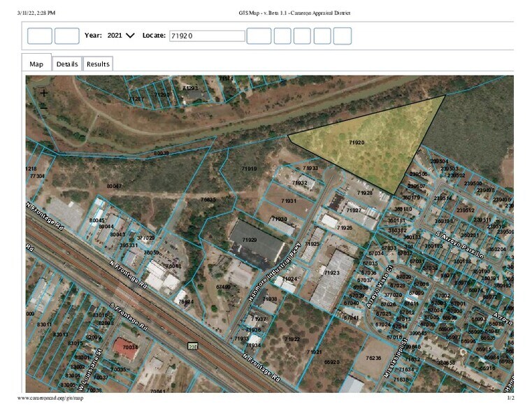532x411 pixels.
Task: Switch to the Map tab
Action: [x=36, y=64]
